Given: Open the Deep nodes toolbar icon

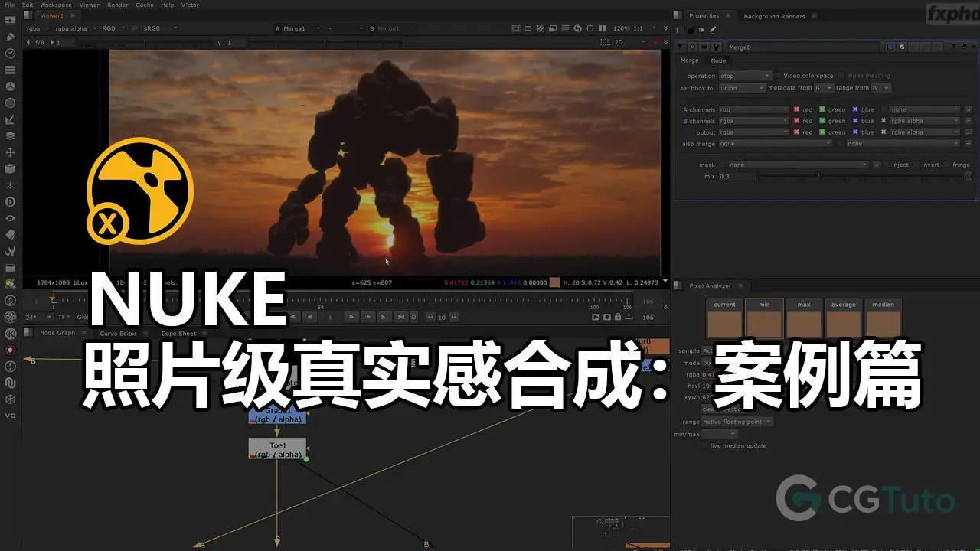Looking at the screenshot, I should pos(11,201).
